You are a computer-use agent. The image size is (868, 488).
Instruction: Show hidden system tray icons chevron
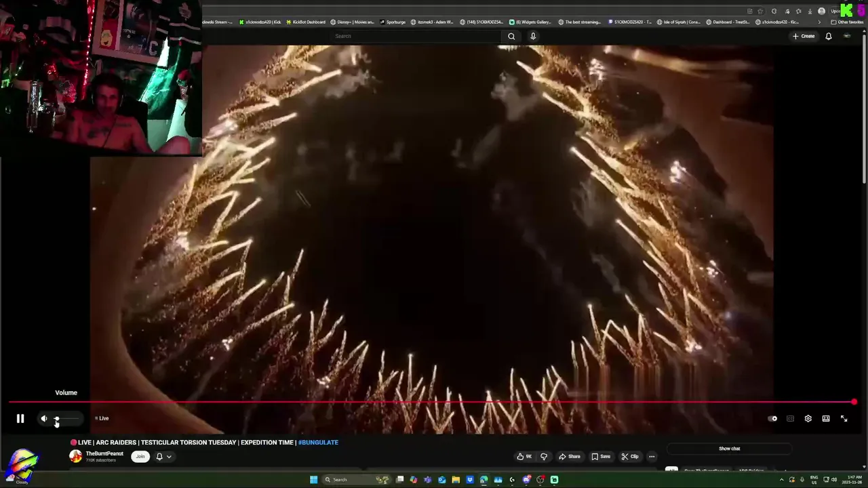pyautogui.click(x=781, y=480)
